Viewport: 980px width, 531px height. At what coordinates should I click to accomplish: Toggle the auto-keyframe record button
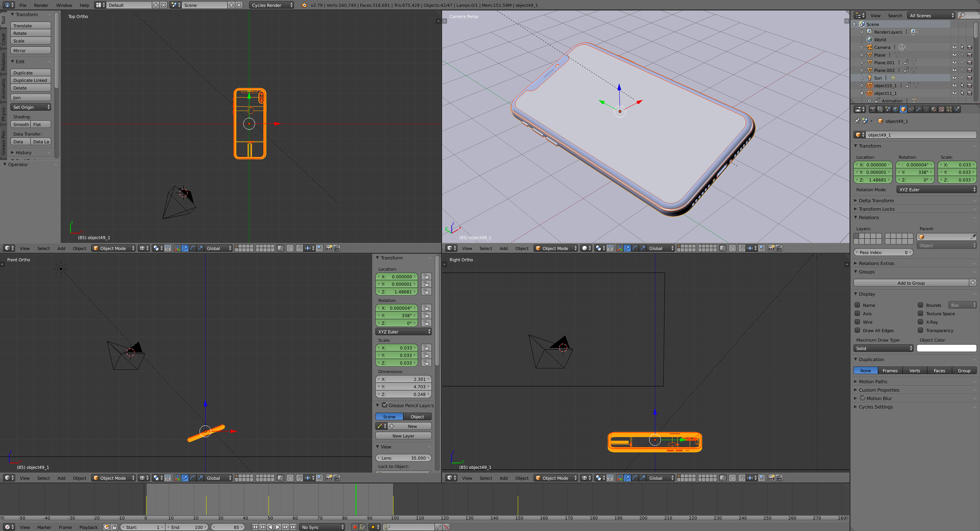(354, 527)
